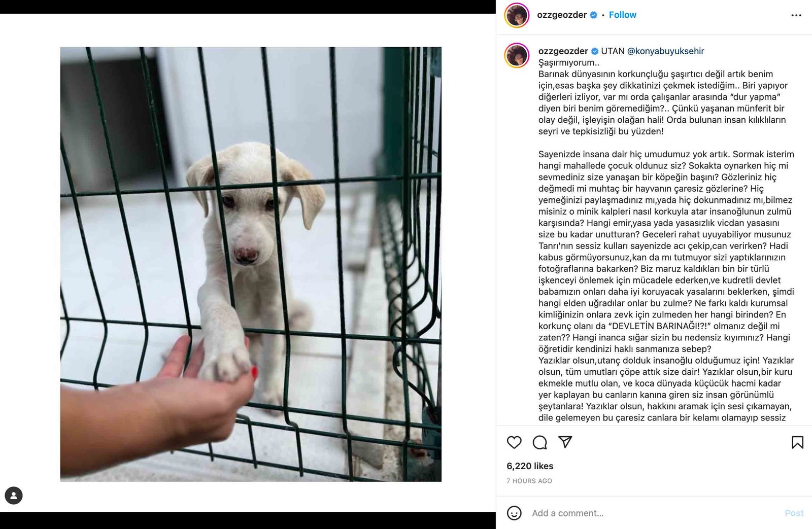
Task: View the 6,220 likes list
Action: click(x=530, y=466)
